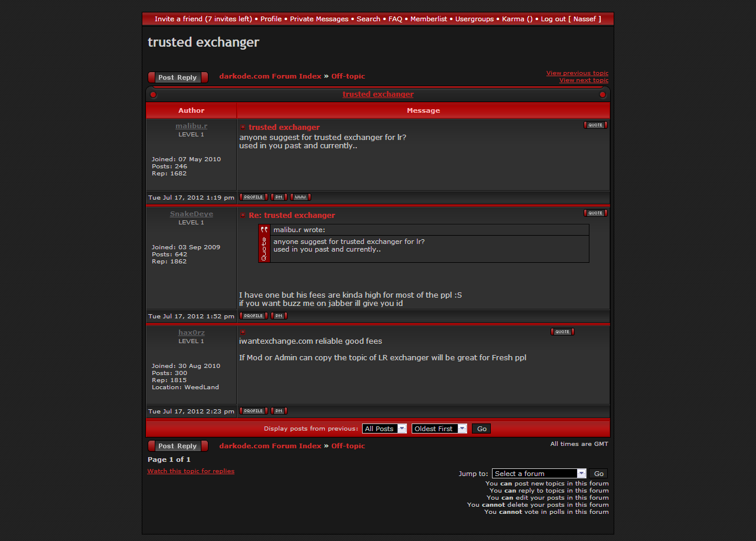Send PM to malibu.r via PM icon

[279, 197]
